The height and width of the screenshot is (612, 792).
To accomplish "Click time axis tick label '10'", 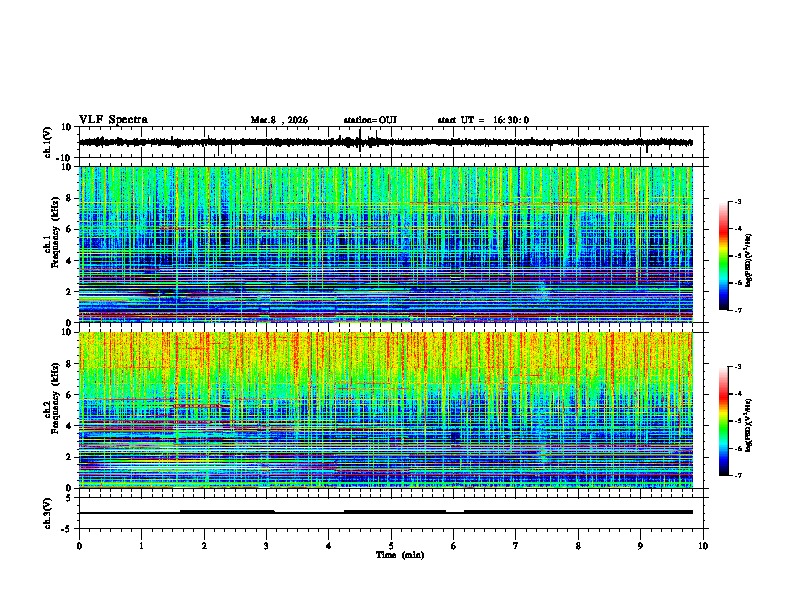I will [x=703, y=546].
